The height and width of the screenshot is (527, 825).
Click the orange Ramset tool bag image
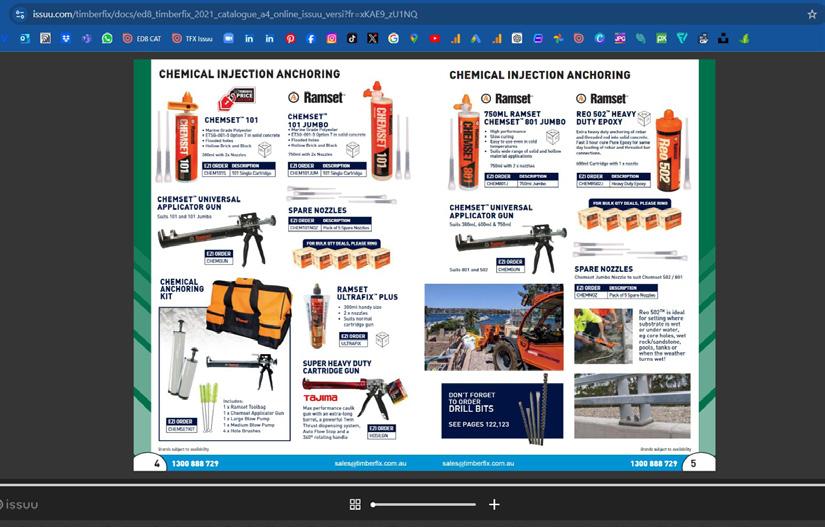pyautogui.click(x=248, y=311)
